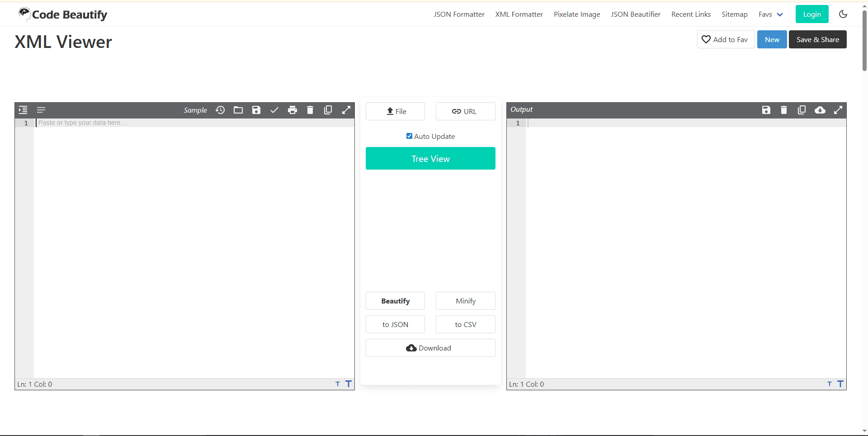Copy the Output panel content
The height and width of the screenshot is (436, 868).
click(802, 110)
